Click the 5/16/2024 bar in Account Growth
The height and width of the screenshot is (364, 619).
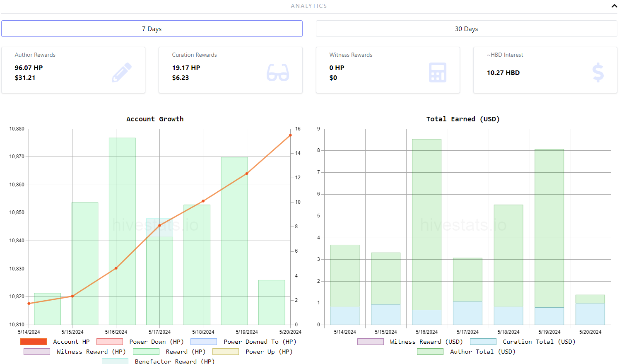[x=122, y=231]
